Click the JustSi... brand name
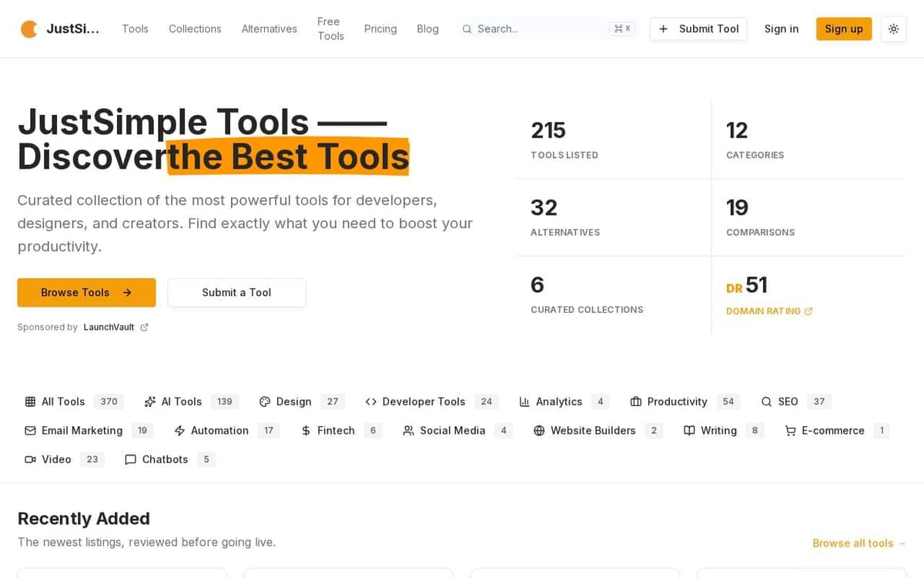Viewport: 924px width, 578px height. (72, 29)
